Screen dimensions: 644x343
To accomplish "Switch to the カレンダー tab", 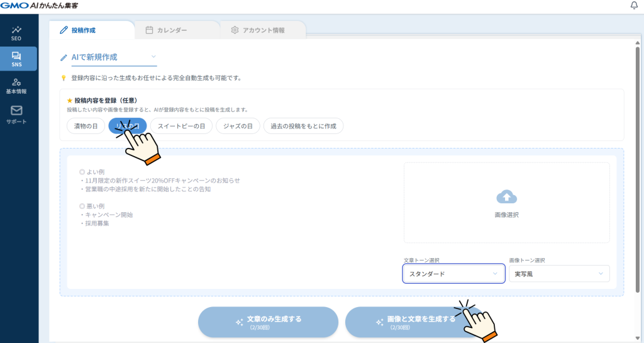I will pos(166,30).
